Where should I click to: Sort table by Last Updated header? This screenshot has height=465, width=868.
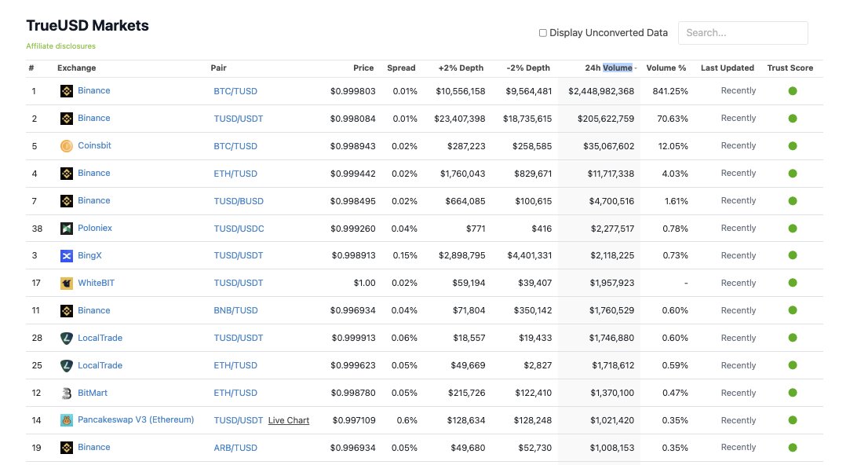pyautogui.click(x=728, y=68)
